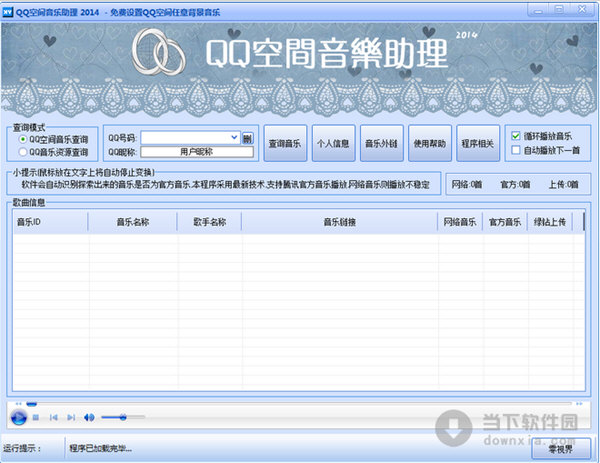Stop playback with the square stop icon

[x=36, y=417]
